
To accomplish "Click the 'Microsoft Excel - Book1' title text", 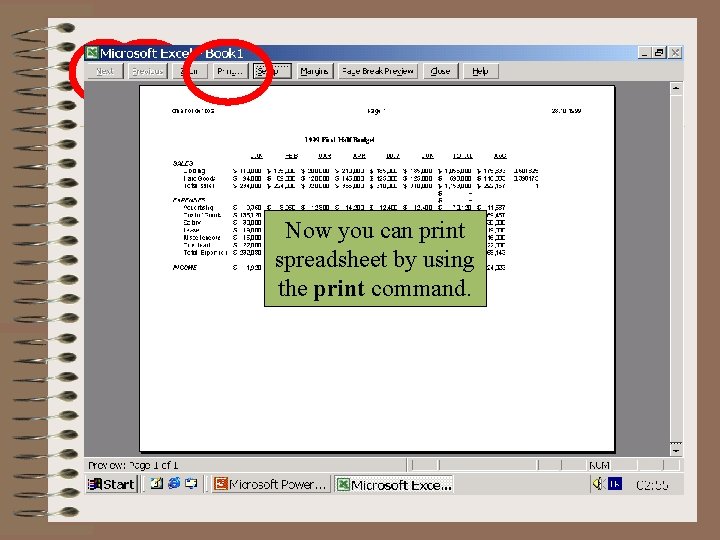I will pos(171,53).
